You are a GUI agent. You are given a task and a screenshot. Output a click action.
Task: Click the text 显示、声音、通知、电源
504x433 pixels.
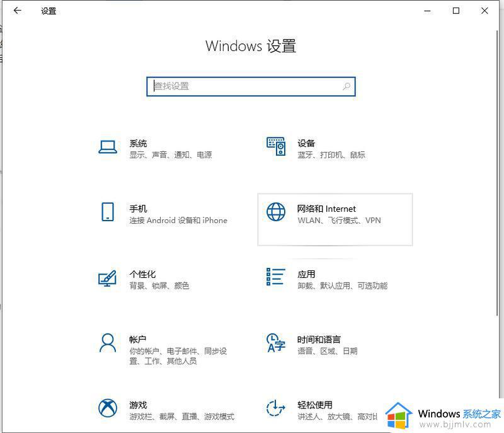coord(171,155)
